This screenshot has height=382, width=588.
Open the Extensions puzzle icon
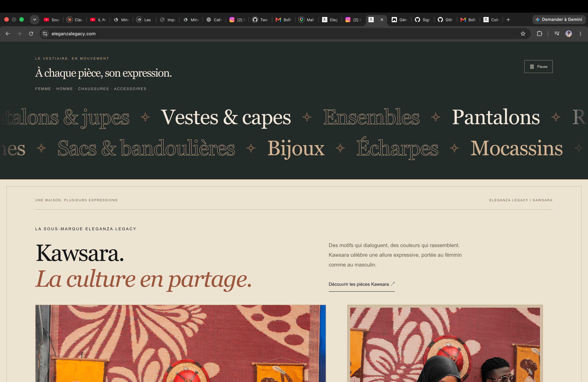(x=539, y=34)
